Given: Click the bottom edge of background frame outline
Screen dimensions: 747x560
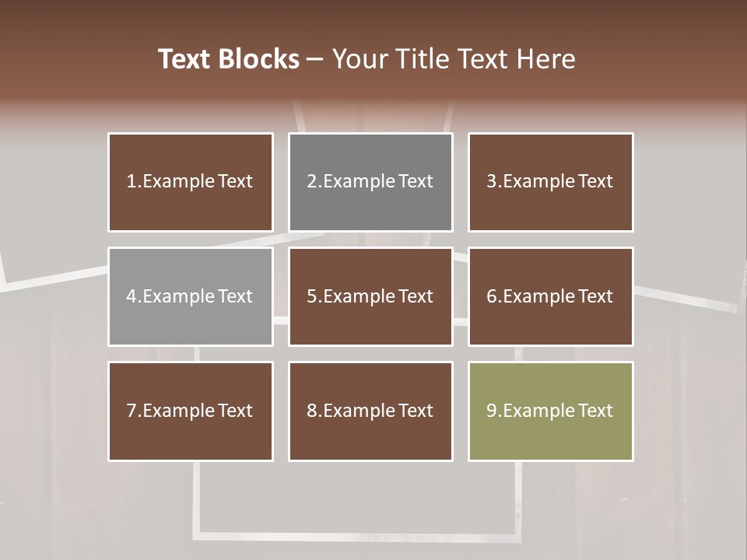Looking at the screenshot, I should point(357,537).
